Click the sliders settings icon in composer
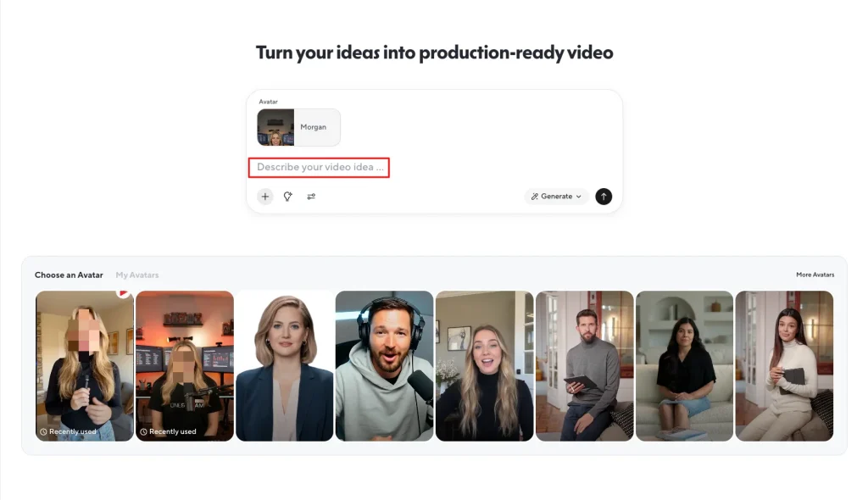This screenshot has width=868, height=500. (x=310, y=196)
